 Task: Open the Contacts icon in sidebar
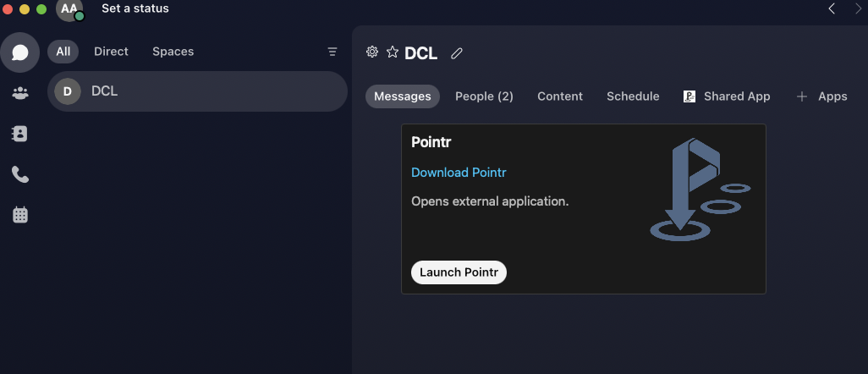20,134
